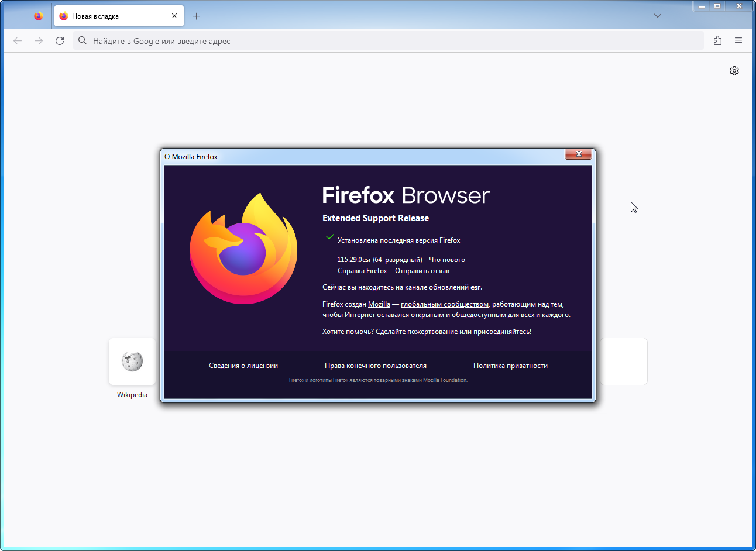Go back with the back arrow
Viewport: 756px width, 551px height.
pyautogui.click(x=18, y=41)
